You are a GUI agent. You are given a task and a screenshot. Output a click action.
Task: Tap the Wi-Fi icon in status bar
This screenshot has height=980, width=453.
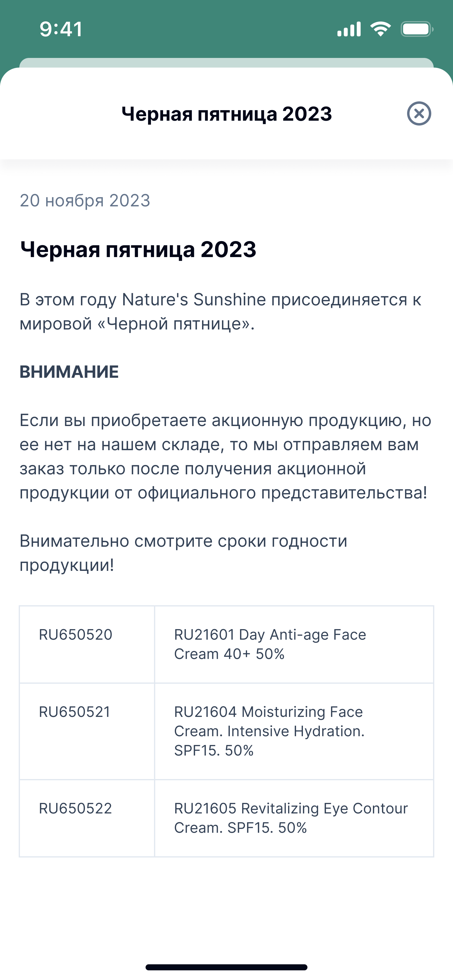[381, 29]
